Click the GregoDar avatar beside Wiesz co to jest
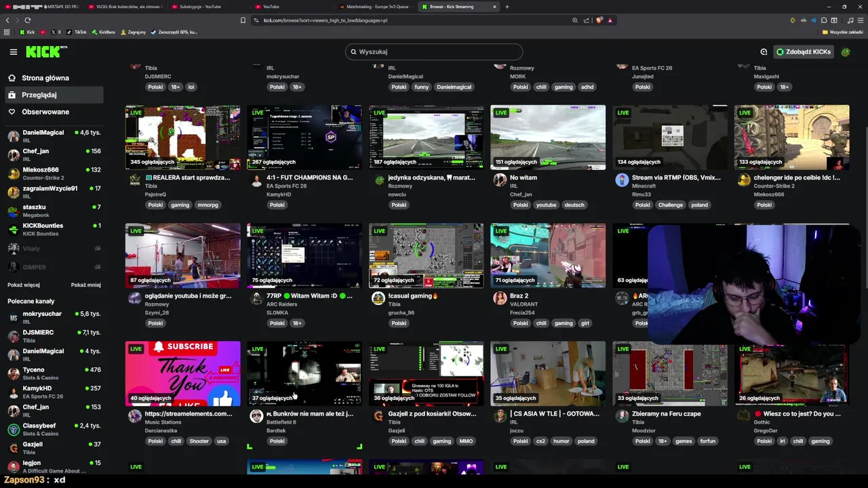The image size is (868, 488). pyautogui.click(x=744, y=416)
